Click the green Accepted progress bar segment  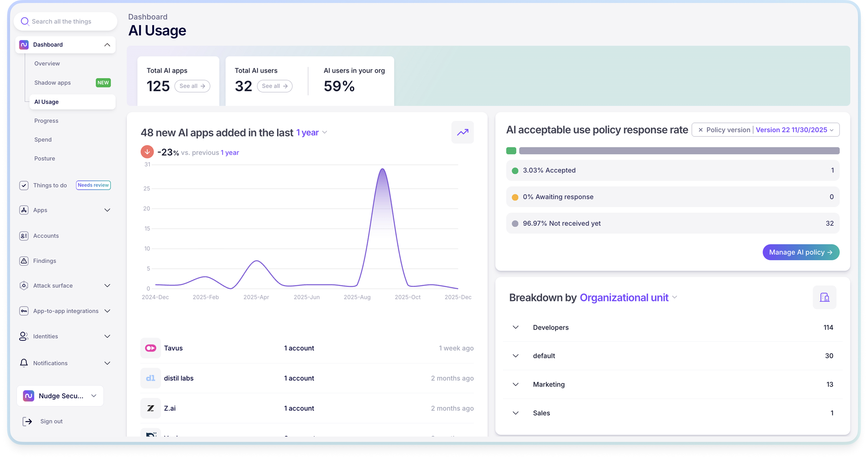[511, 151]
